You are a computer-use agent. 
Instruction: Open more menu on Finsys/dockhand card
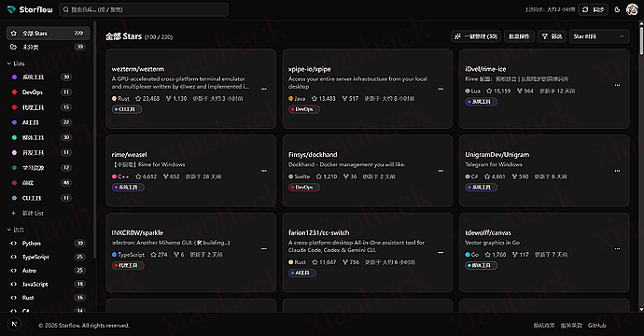click(441, 171)
